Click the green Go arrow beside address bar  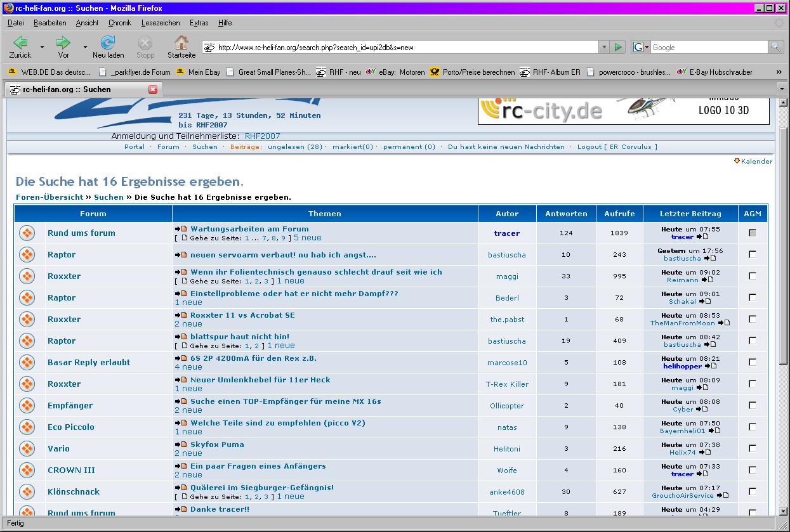(x=618, y=47)
